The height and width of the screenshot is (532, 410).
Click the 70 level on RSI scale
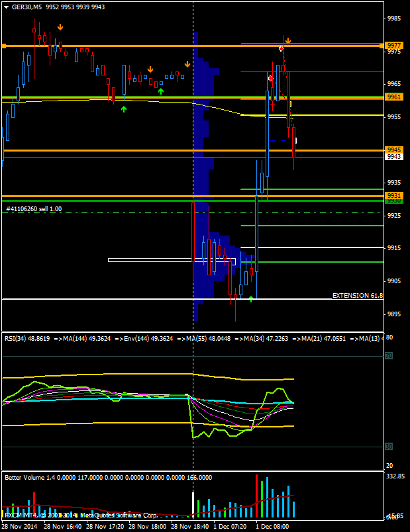pyautogui.click(x=390, y=356)
